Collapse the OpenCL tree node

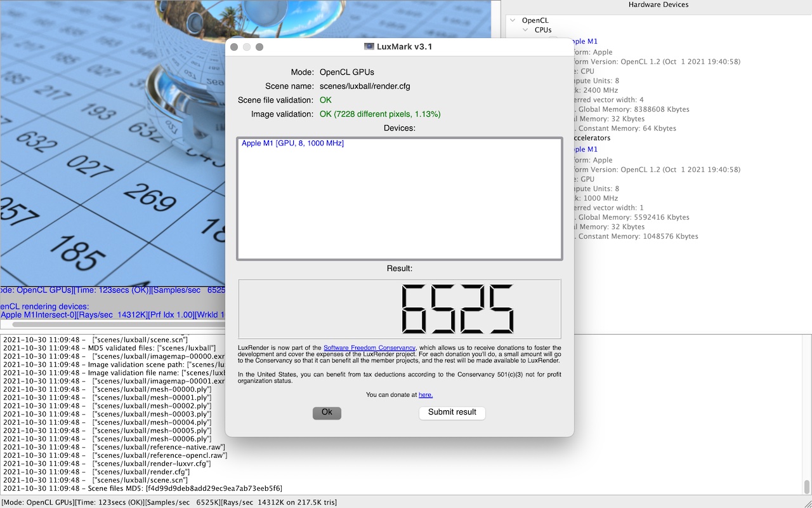pos(513,20)
